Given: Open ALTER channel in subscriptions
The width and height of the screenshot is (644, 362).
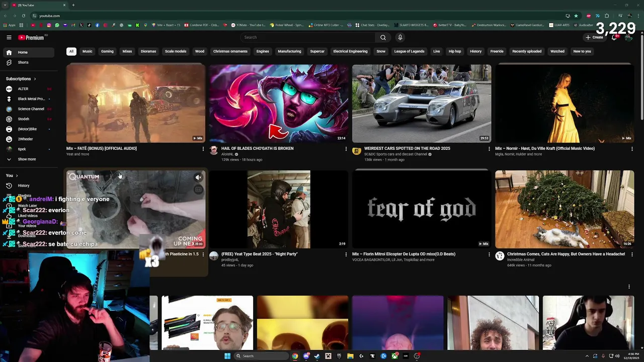Looking at the screenshot, I should click(28, 89).
